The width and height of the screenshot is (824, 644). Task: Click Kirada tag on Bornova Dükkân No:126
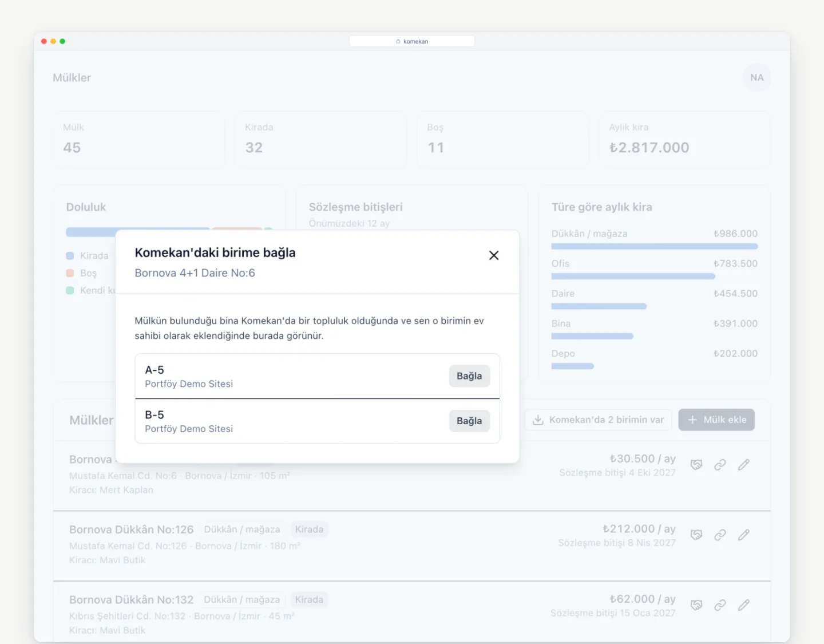pyautogui.click(x=309, y=530)
